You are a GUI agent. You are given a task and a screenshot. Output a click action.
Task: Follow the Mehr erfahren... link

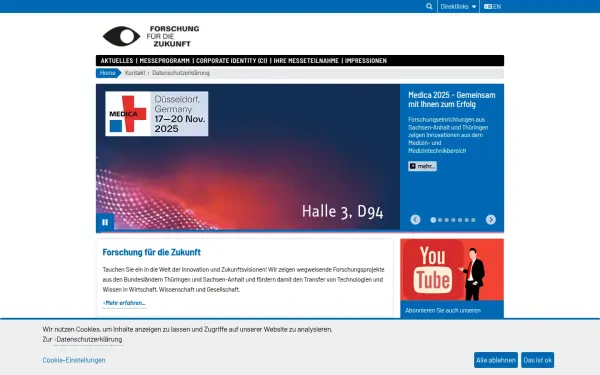[x=124, y=303]
